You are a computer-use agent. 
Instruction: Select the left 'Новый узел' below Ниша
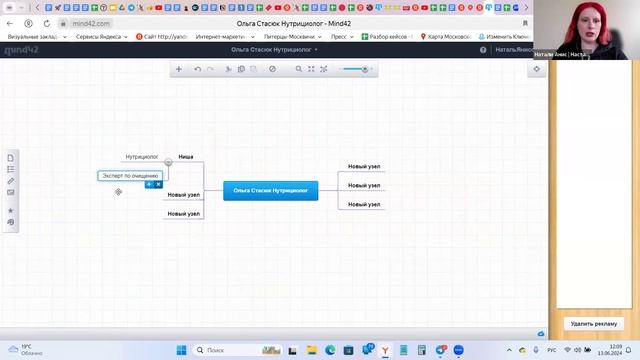184,195
